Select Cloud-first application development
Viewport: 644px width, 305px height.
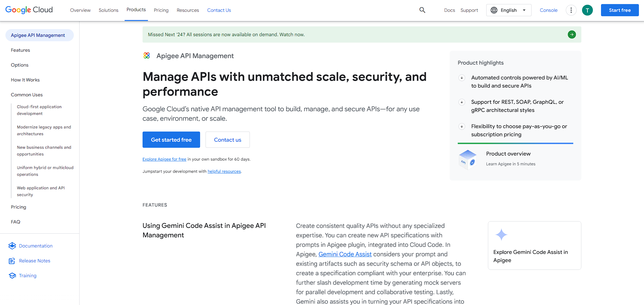[x=39, y=110]
